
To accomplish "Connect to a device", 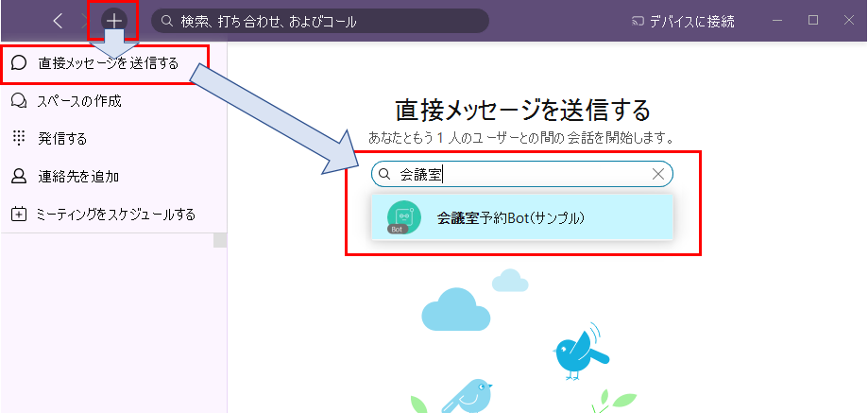I will click(x=683, y=22).
